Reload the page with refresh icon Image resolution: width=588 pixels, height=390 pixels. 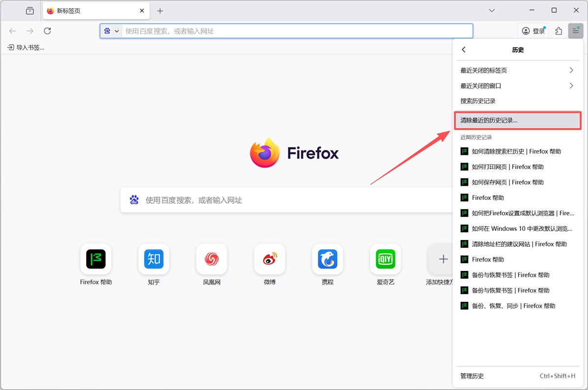[x=47, y=31]
